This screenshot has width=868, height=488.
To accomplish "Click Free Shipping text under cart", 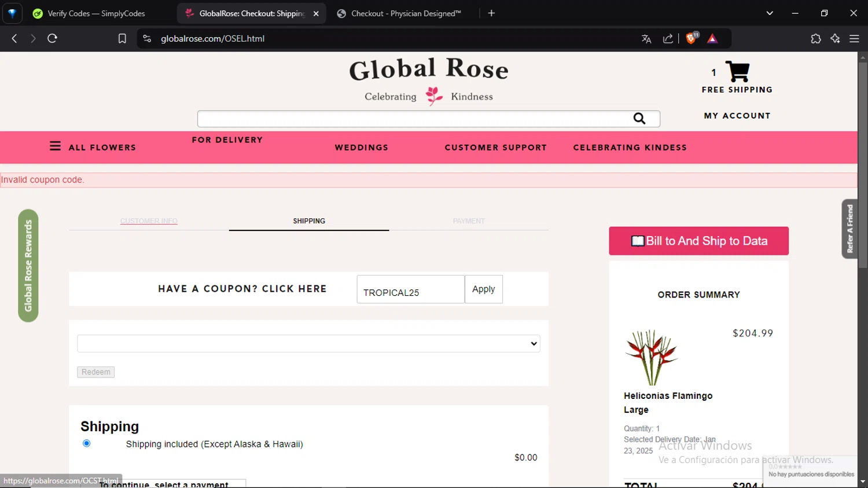I will 737,90.
